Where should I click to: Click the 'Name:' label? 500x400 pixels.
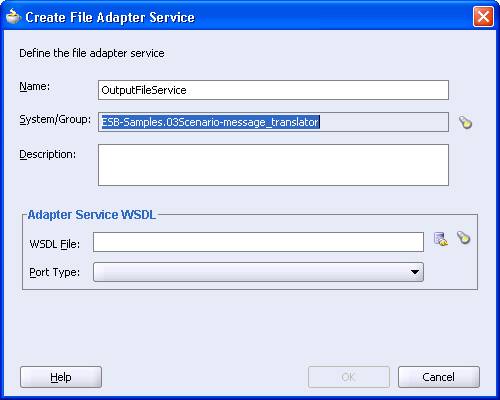[x=35, y=86]
